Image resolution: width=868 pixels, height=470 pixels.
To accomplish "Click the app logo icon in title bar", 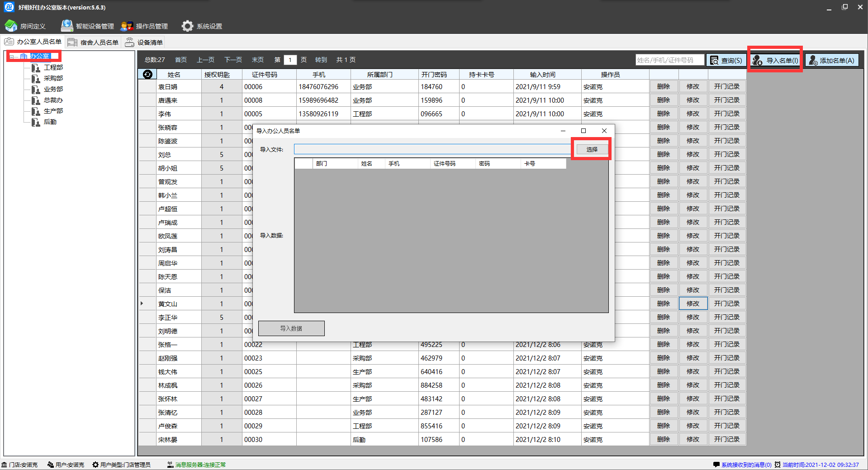I will coord(9,7).
